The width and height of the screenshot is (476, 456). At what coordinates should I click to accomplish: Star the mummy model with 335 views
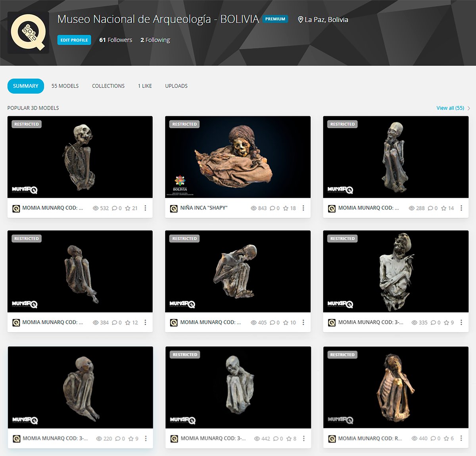coord(447,323)
